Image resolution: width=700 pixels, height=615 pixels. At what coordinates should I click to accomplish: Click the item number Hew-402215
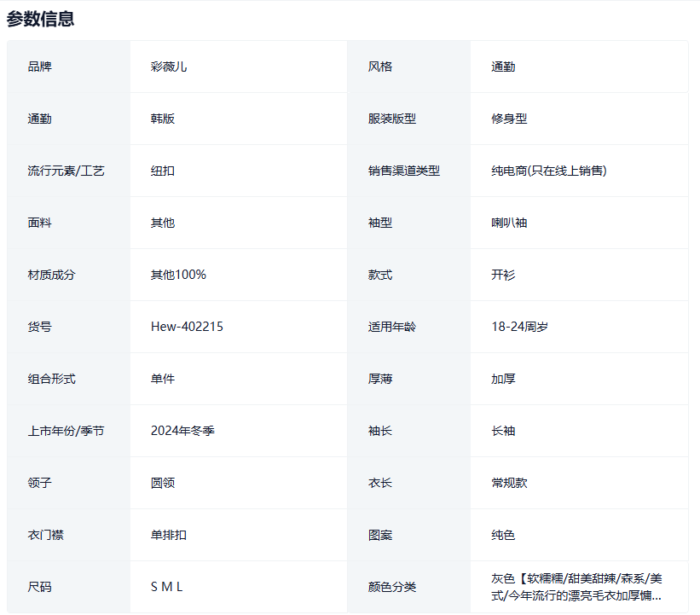tap(187, 327)
